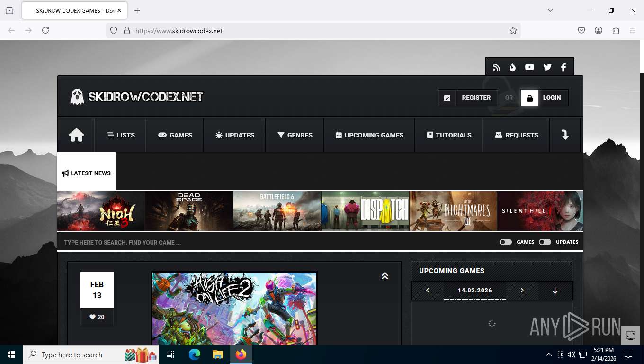This screenshot has height=364, width=644.
Task: Reload the page with the refresh icon
Action: (x=45, y=30)
